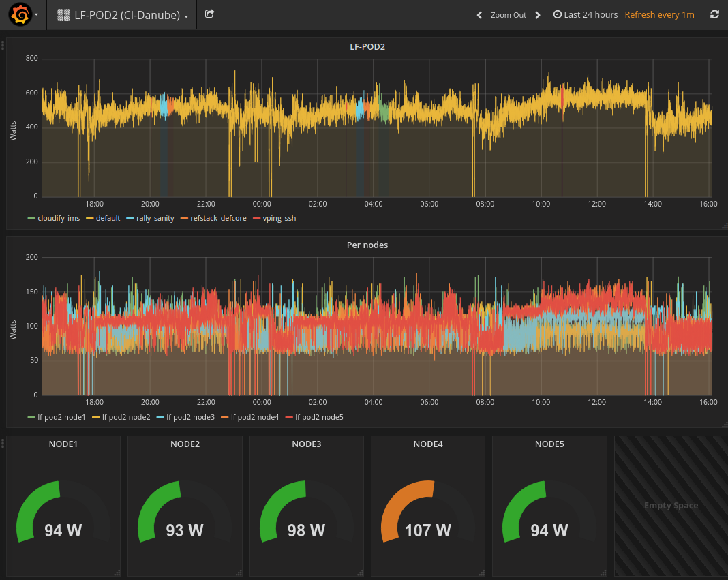Toggle lf-pod2-node3 series in legend
Viewport: 728px width, 580px height.
tap(190, 417)
